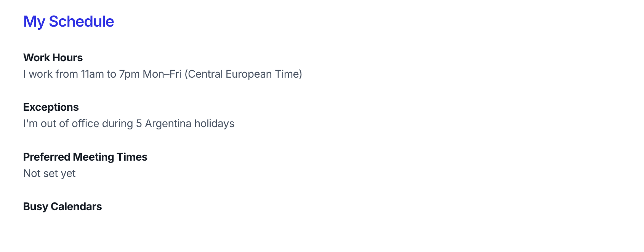Select the Exceptions section heading

click(x=51, y=107)
